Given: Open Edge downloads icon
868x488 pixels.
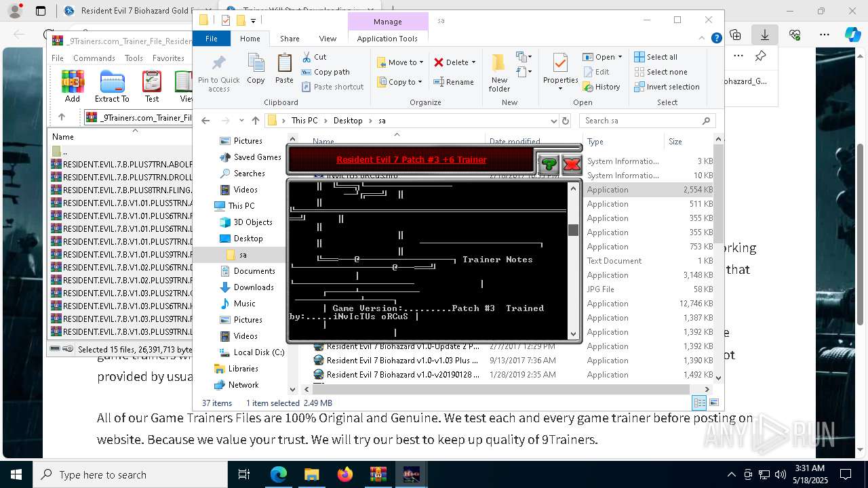Looking at the screenshot, I should [x=765, y=35].
